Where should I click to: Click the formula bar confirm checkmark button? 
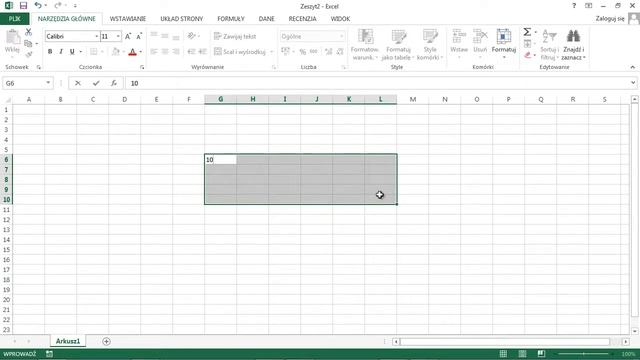point(96,83)
